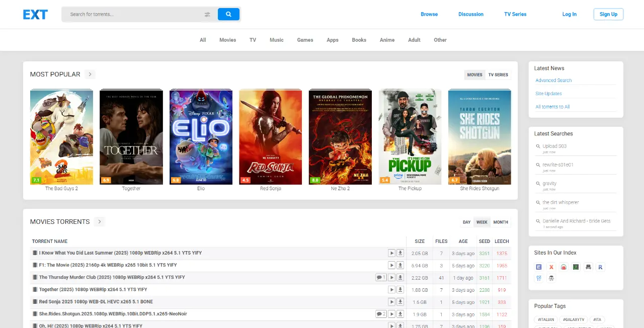Click the blue search magnifier button
Image resolution: width=644 pixels, height=328 pixels.
[228, 14]
